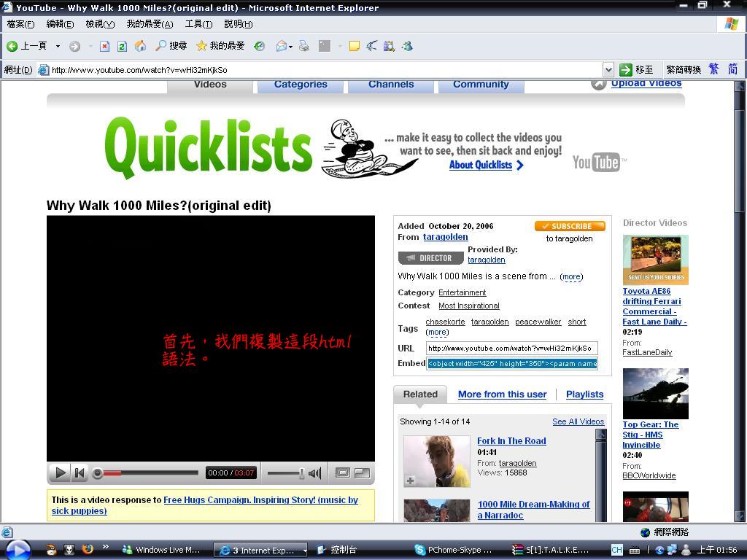Click the Embed code text field
This screenshot has width=747, height=560.
tap(512, 363)
